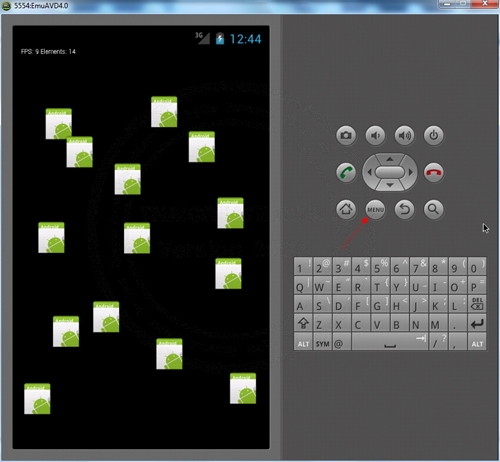Click the D-pad right arrow
The image size is (500, 462).
(x=411, y=172)
